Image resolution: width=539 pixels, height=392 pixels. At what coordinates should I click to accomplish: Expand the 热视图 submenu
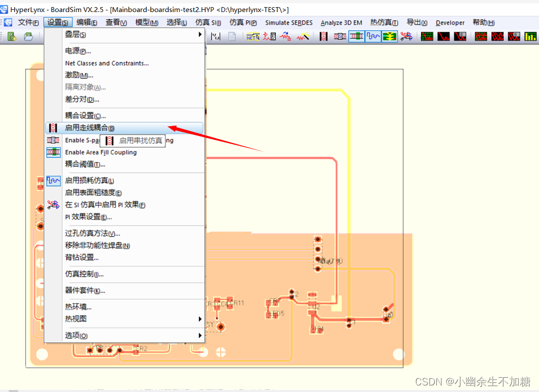coord(125,319)
